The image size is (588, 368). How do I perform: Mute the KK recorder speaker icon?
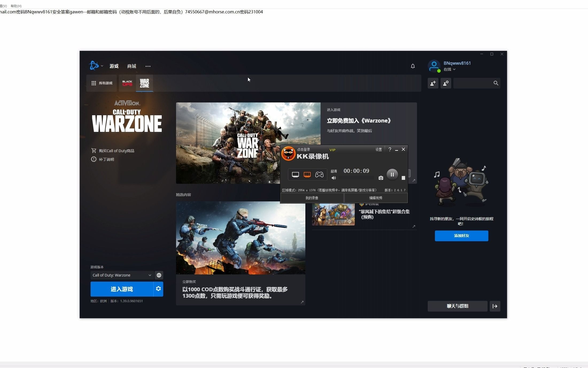click(x=333, y=178)
